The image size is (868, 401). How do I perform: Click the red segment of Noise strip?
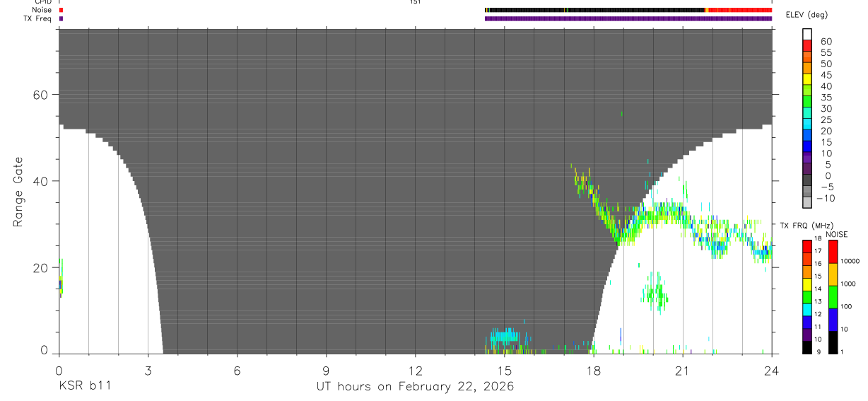pyautogui.click(x=740, y=10)
